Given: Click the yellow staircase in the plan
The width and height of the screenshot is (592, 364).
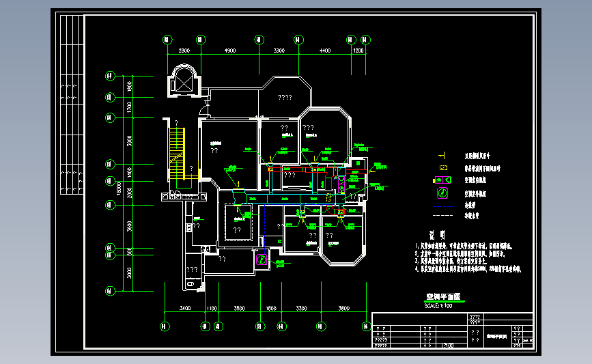Looking at the screenshot, I should coord(177,154).
